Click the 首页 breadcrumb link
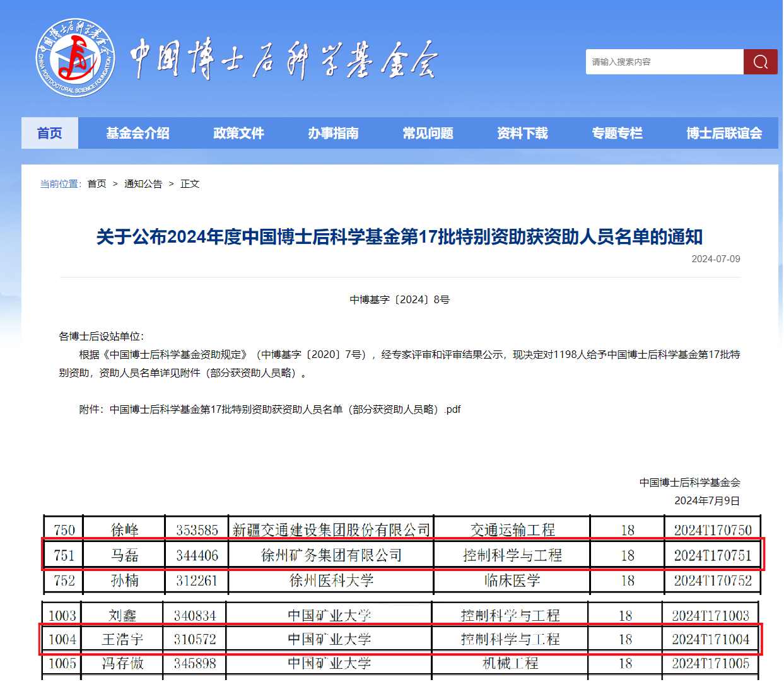 tap(97, 183)
